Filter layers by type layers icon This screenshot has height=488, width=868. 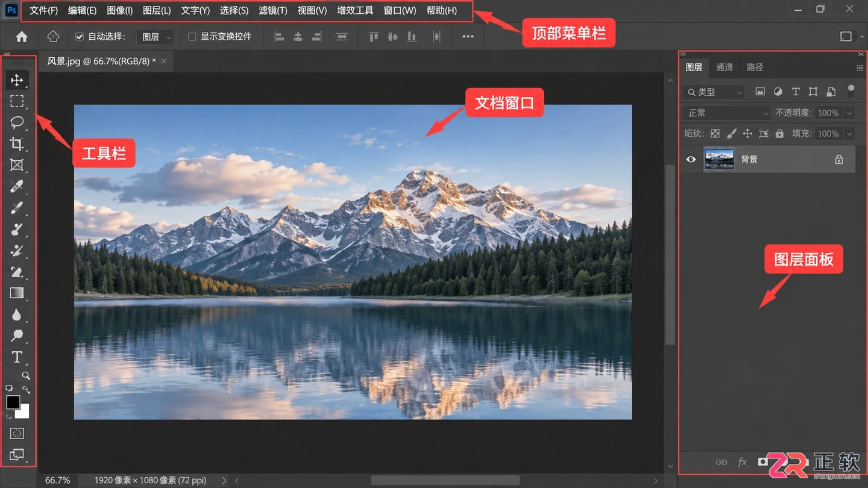coord(796,92)
